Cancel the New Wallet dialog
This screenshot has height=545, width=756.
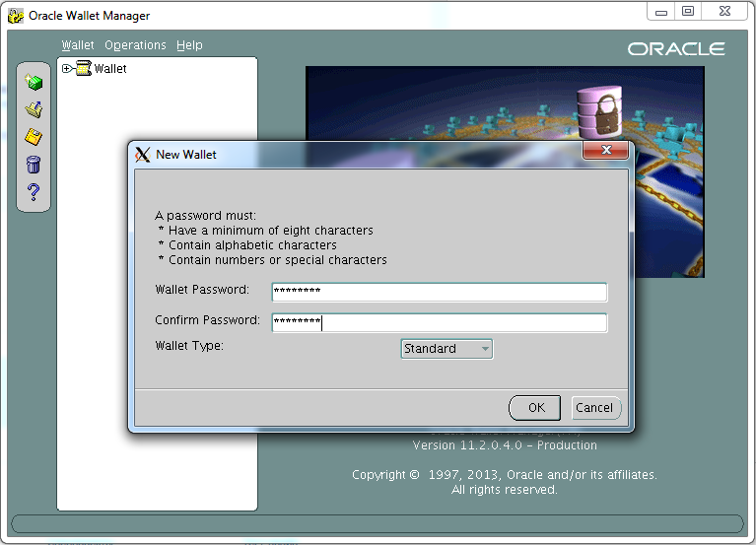point(594,408)
